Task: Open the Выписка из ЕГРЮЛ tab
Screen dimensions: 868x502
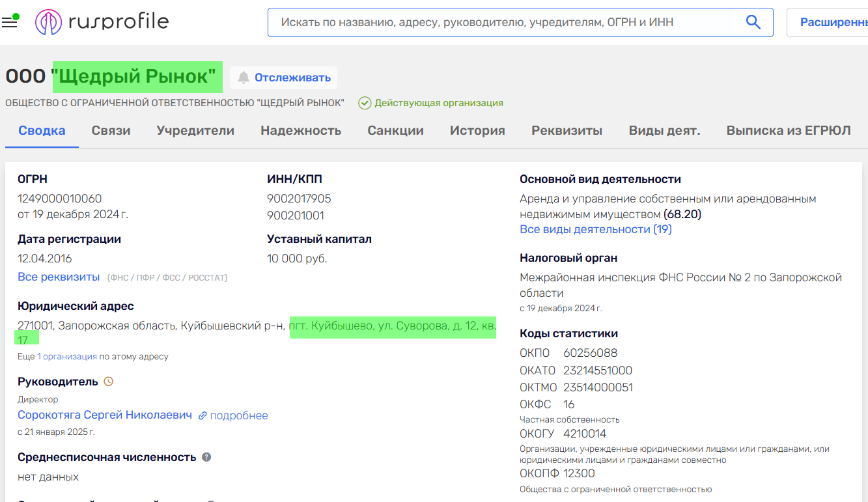Action: (788, 130)
